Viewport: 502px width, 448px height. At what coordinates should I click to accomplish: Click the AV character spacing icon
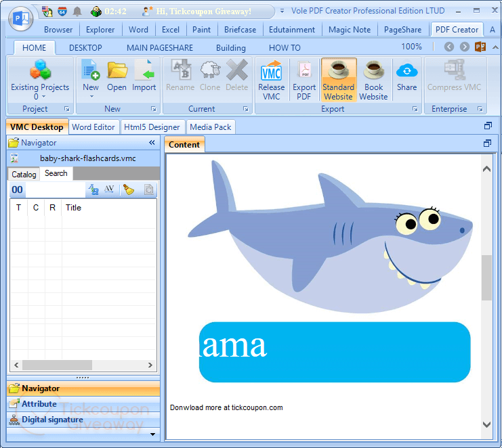[x=109, y=189]
